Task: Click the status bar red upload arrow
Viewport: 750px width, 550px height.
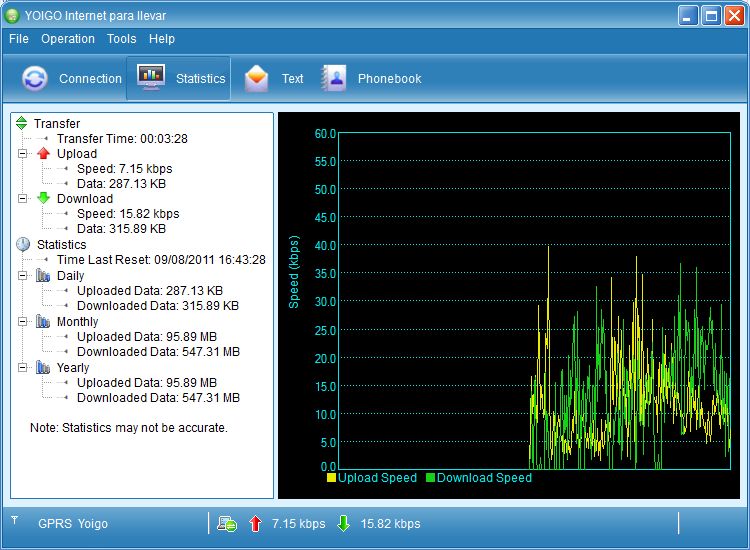Action: click(255, 524)
